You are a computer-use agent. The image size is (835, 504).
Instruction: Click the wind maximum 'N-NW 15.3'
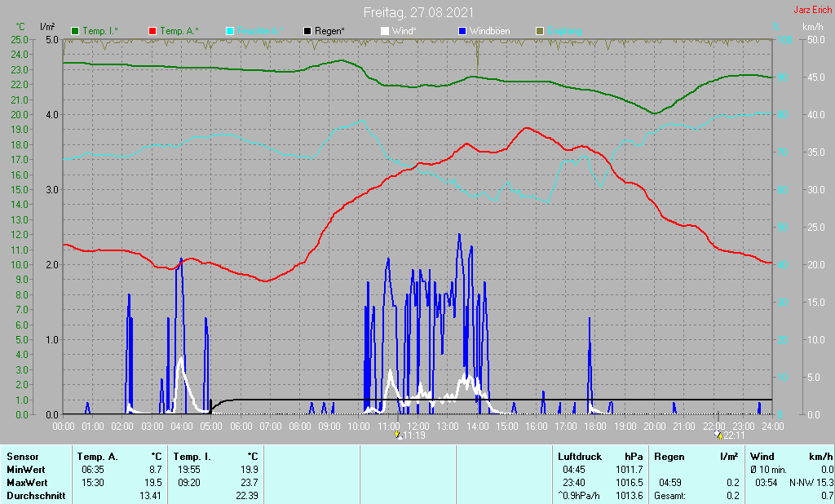tap(811, 483)
